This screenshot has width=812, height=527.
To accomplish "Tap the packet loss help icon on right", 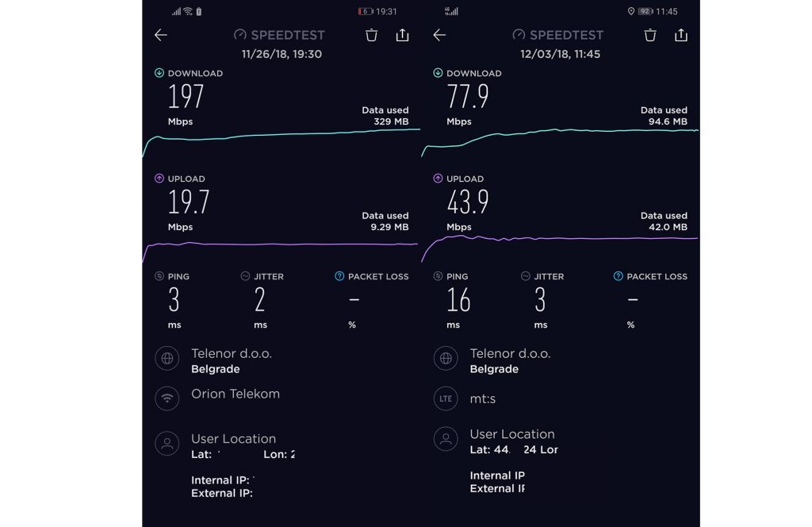I will (619, 276).
